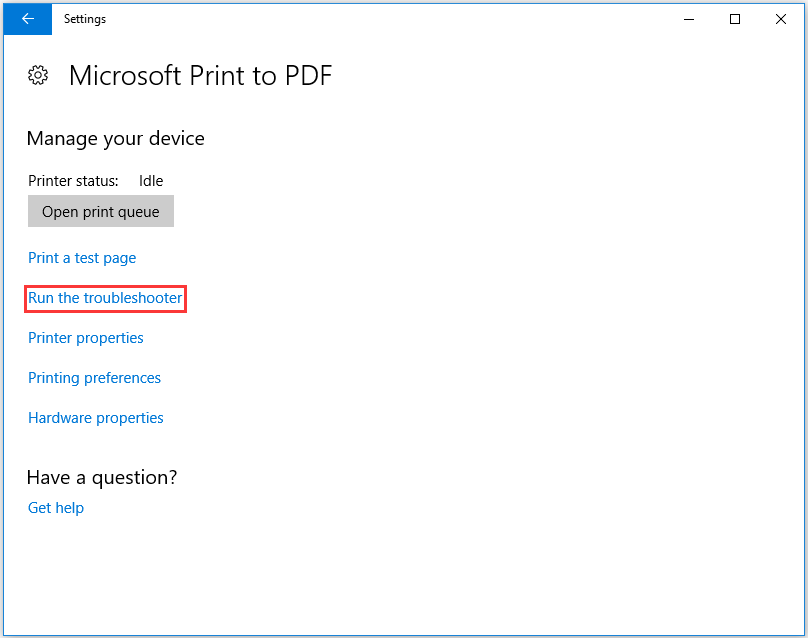View Hardware properties

click(95, 417)
